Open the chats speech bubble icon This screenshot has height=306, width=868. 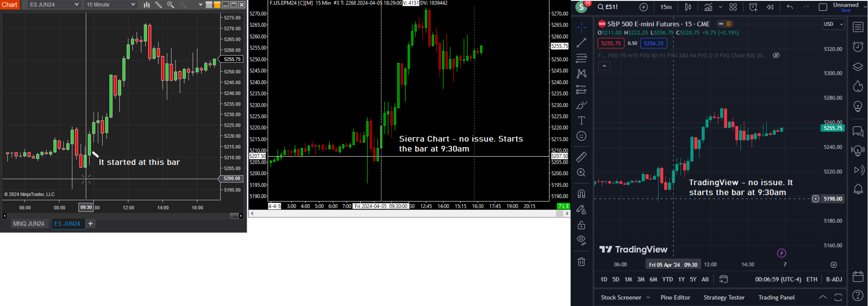coord(858,131)
